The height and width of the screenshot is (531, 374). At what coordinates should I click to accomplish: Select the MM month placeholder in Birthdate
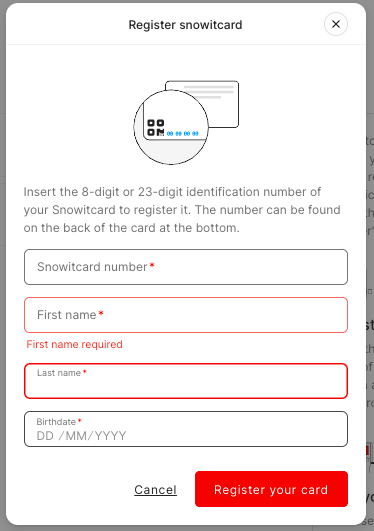click(76, 436)
